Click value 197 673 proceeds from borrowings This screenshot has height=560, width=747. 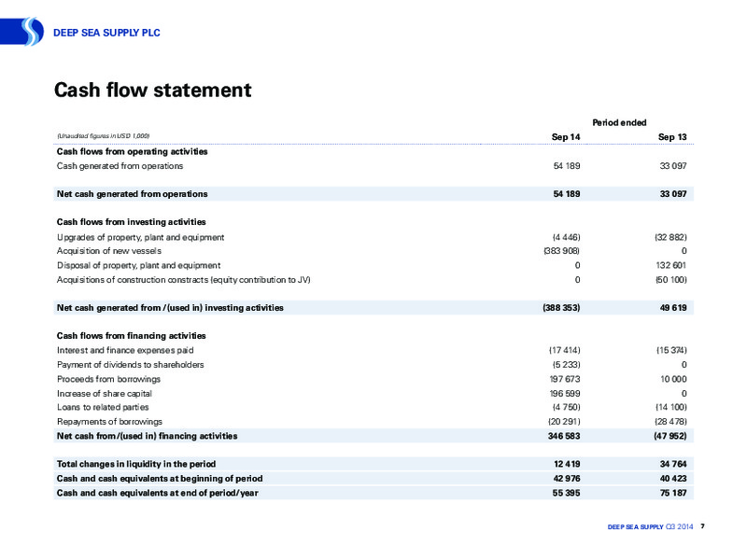point(565,379)
